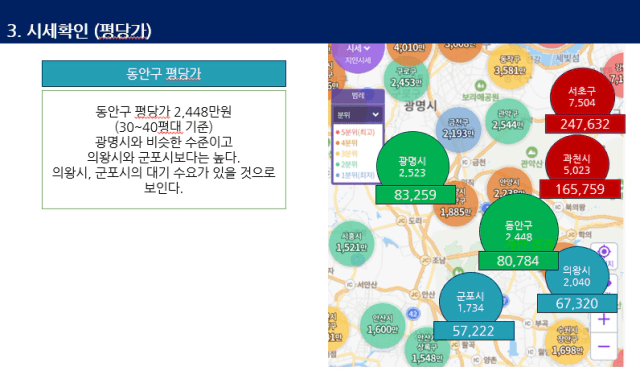Click the IC 북의왕 interchange marker

(558, 207)
